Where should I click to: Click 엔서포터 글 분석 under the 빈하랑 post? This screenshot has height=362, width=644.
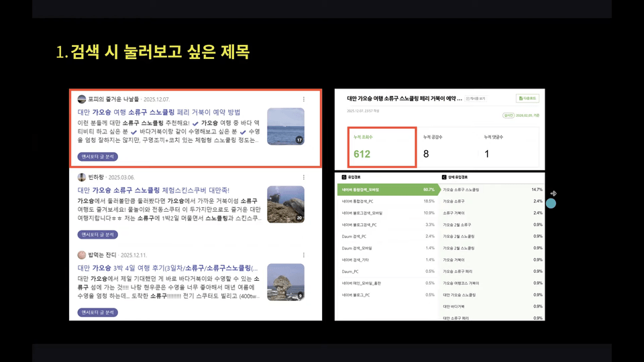(98, 235)
